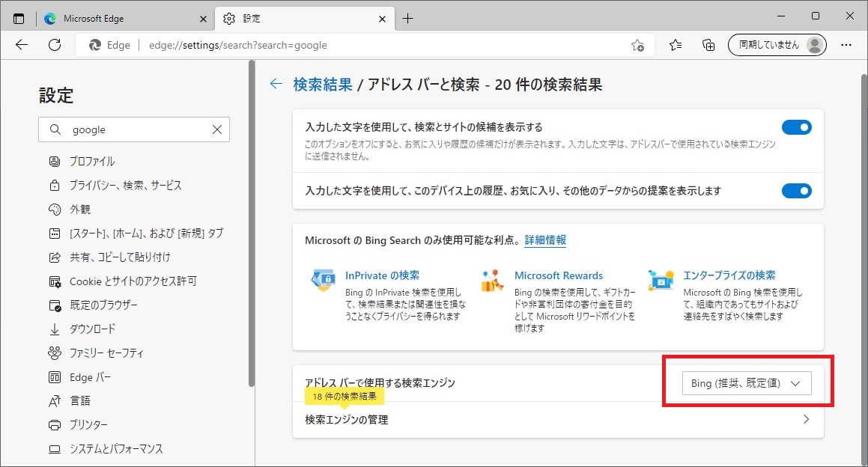Open [スタート]、[ホーム]、および [新規] タブ section
Image resolution: width=868 pixels, height=467 pixels.
pyautogui.click(x=146, y=233)
